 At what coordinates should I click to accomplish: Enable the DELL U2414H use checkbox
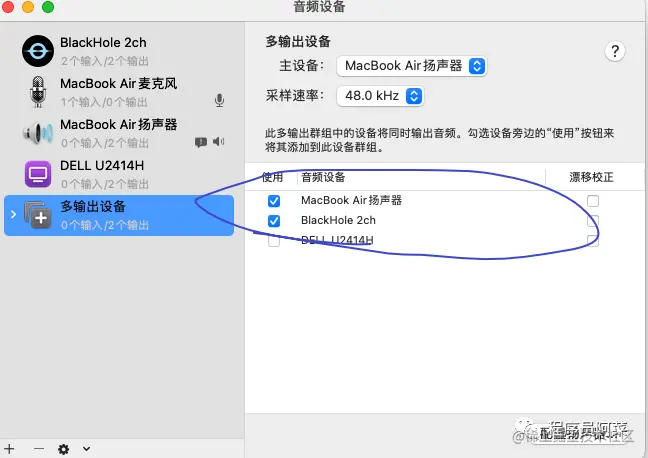[274, 241]
